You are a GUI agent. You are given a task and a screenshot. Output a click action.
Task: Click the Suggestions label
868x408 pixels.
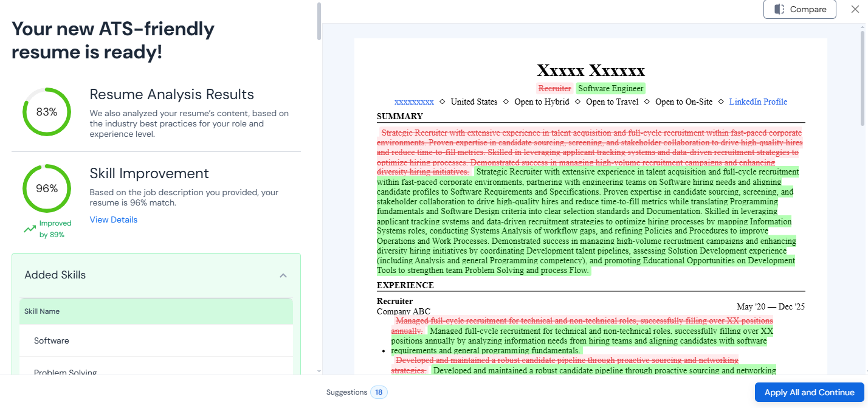pos(346,392)
